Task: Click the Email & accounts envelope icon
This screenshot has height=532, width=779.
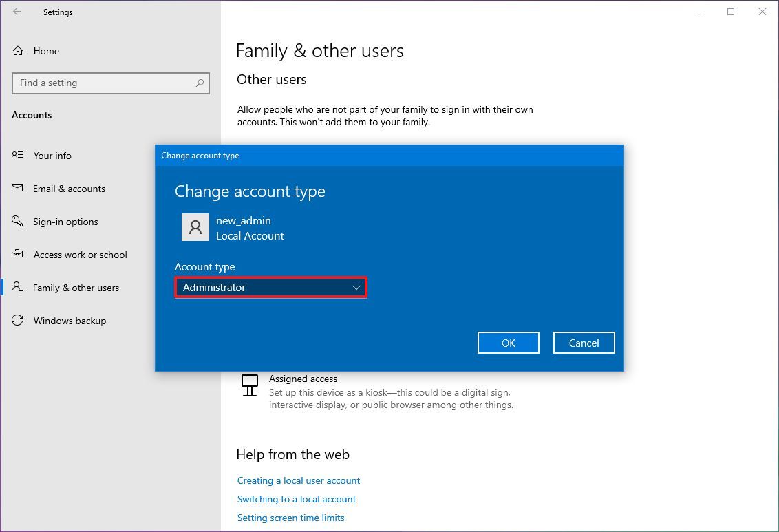Action: pos(17,189)
